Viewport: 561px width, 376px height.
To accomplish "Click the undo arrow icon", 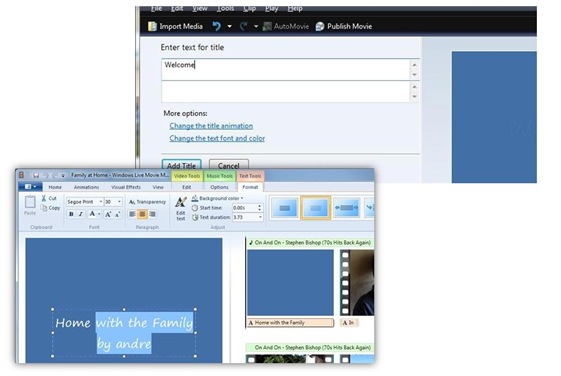I will point(217,26).
